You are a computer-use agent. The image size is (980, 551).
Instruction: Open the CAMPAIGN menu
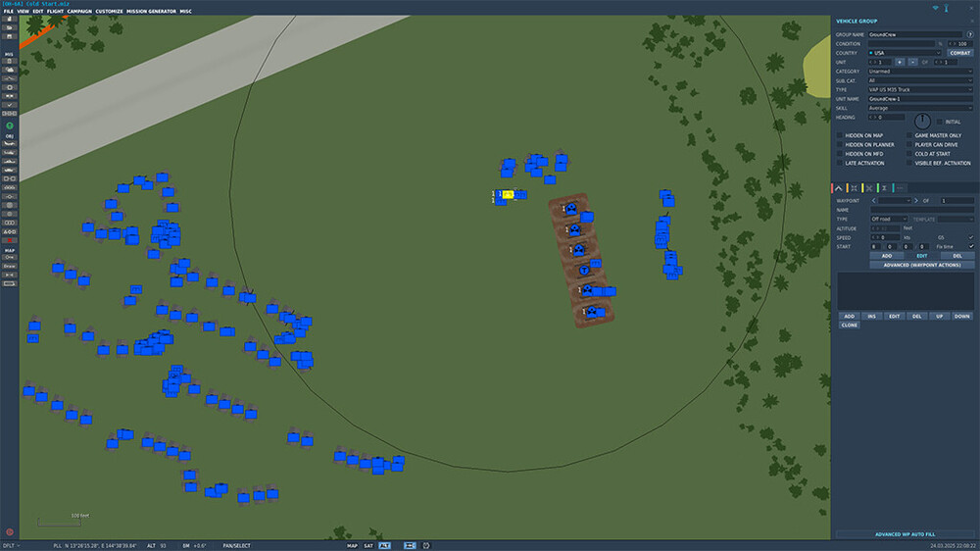click(79, 11)
